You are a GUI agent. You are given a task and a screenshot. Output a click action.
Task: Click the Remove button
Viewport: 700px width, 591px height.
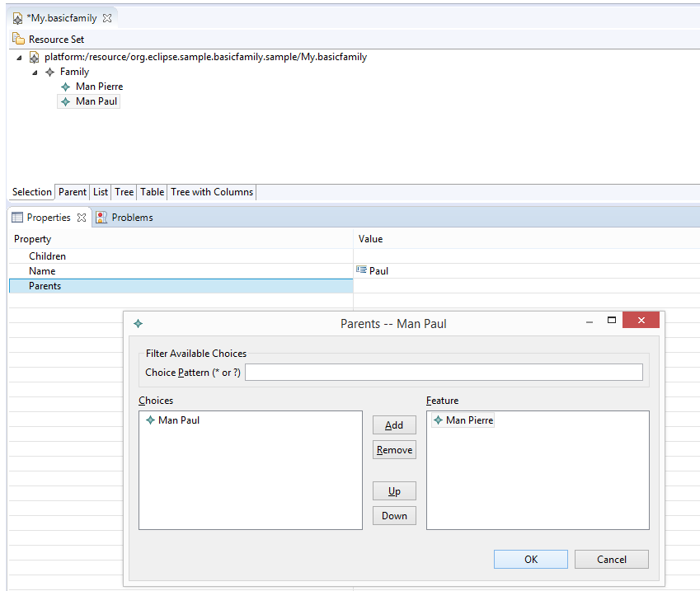[394, 449]
